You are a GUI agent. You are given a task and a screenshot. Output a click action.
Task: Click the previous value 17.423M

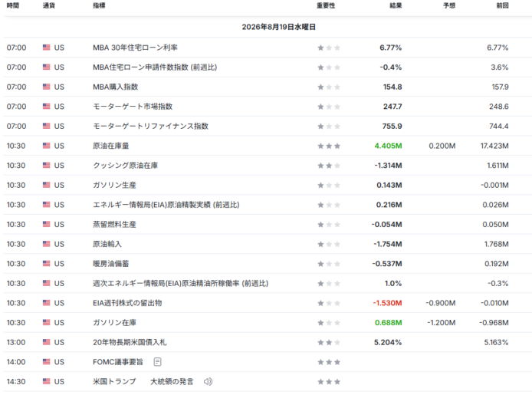pos(494,146)
